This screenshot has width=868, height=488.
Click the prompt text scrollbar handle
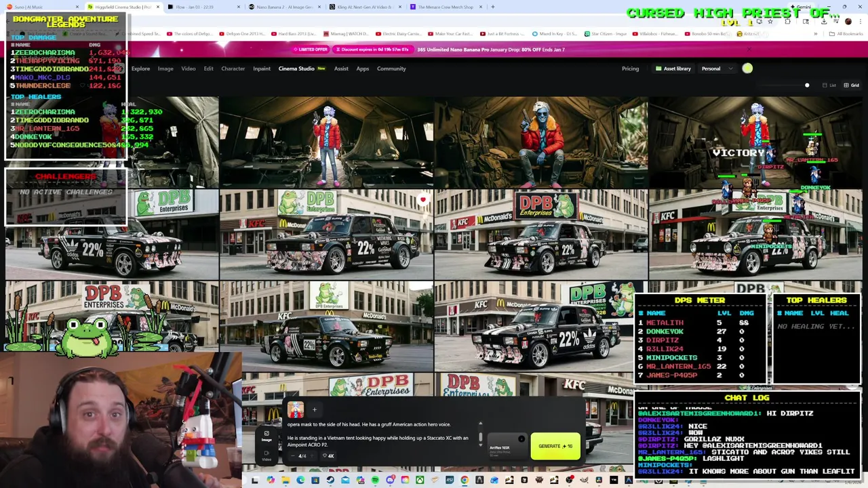click(480, 439)
